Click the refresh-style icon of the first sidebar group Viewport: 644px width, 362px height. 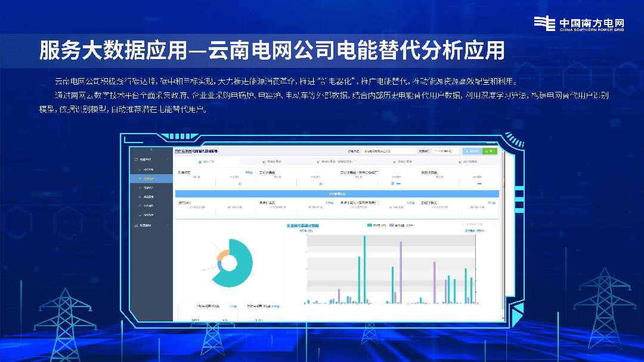[x=137, y=159]
